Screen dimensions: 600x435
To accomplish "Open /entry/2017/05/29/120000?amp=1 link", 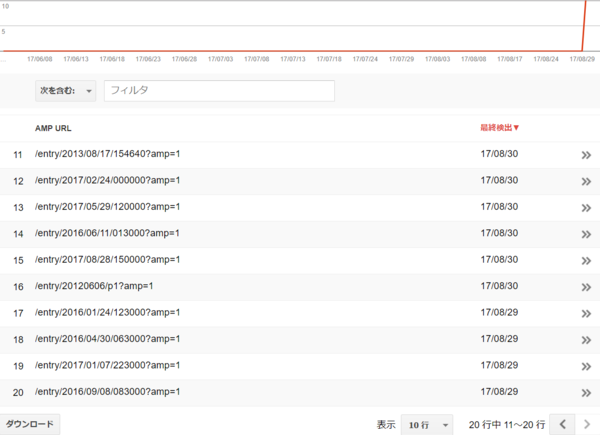I will click(x=108, y=207).
